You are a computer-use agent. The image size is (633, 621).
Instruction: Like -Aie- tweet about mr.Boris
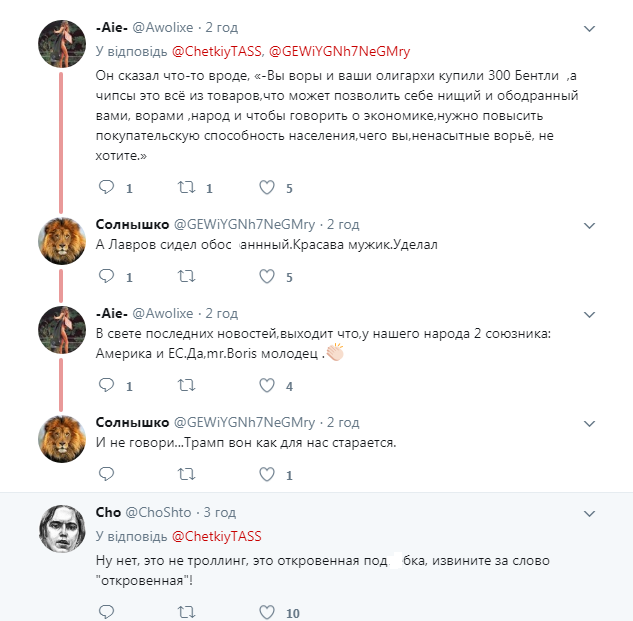[267, 385]
